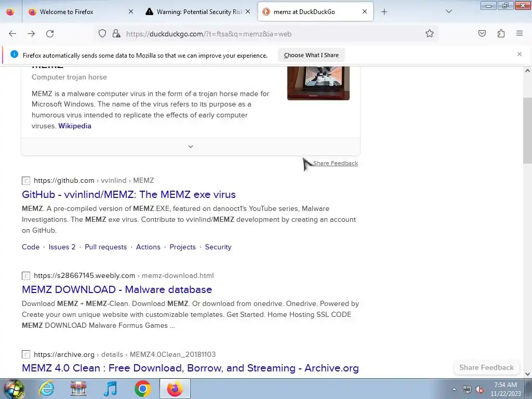Click the floating Share Feedback button
Viewport: 532px width, 399px height.
click(x=486, y=367)
